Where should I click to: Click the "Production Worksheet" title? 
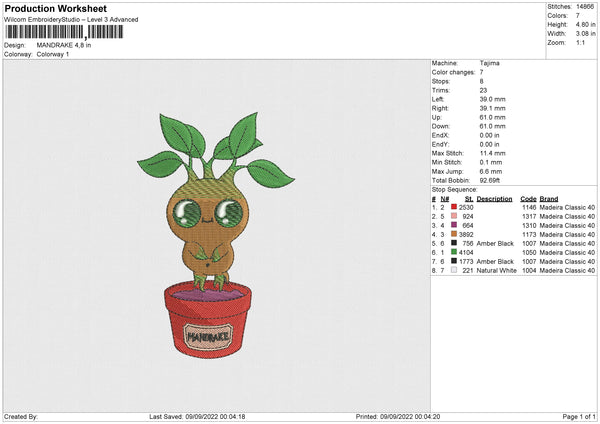[x=56, y=8]
